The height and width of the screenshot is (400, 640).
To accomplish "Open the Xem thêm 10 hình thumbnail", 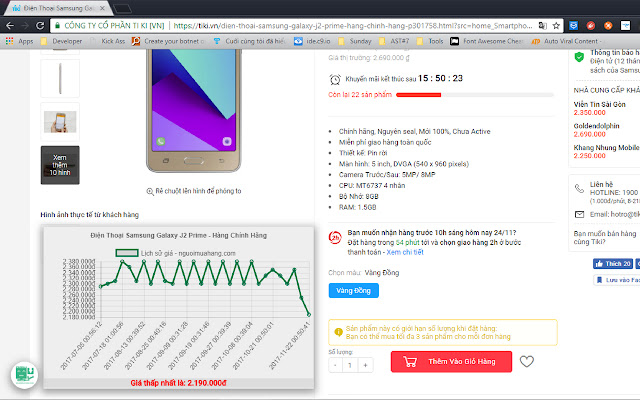I will (60, 165).
